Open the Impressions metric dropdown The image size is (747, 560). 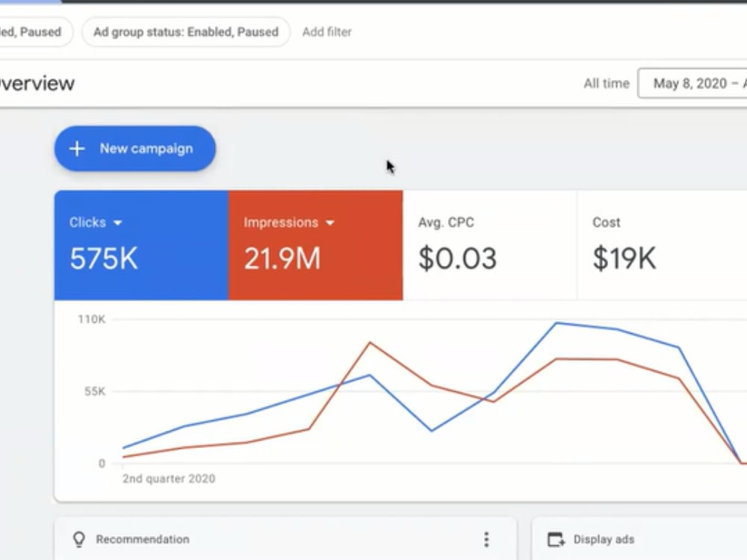(331, 222)
